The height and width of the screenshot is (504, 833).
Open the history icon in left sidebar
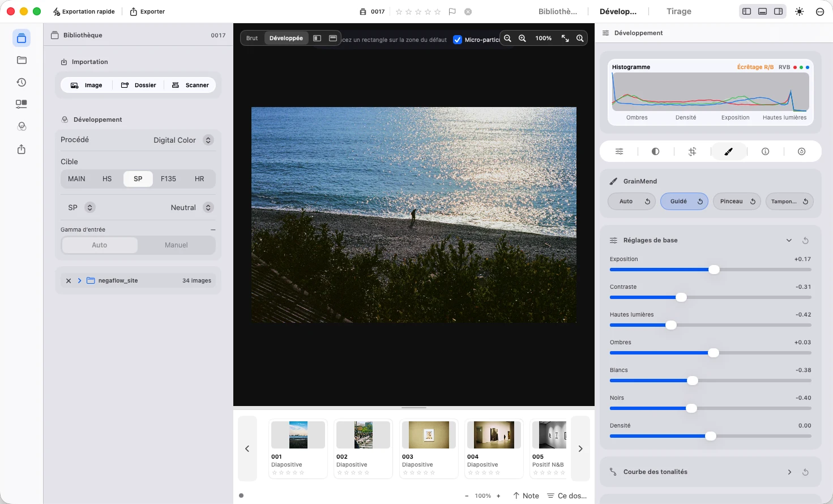22,82
